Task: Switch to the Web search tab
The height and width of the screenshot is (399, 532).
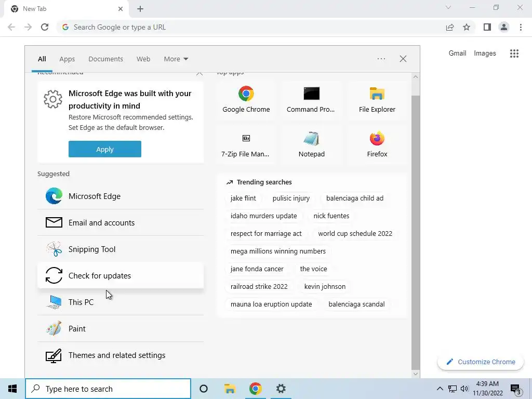Action: tap(143, 59)
